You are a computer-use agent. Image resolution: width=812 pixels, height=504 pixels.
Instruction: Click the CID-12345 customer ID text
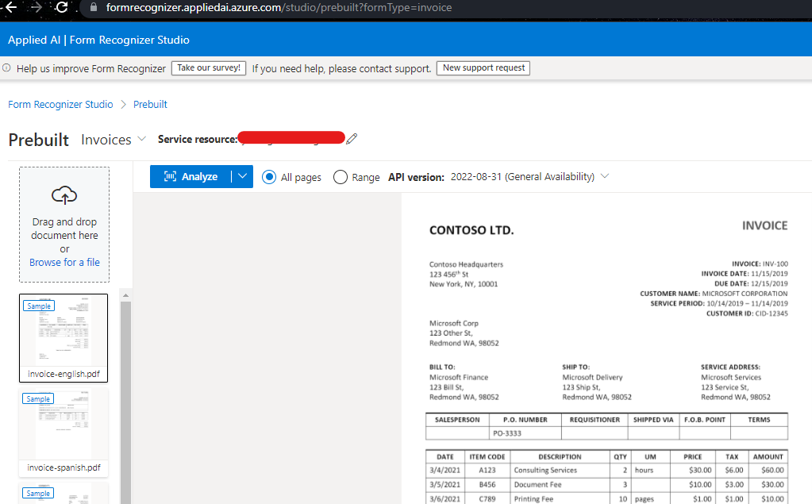771,314
